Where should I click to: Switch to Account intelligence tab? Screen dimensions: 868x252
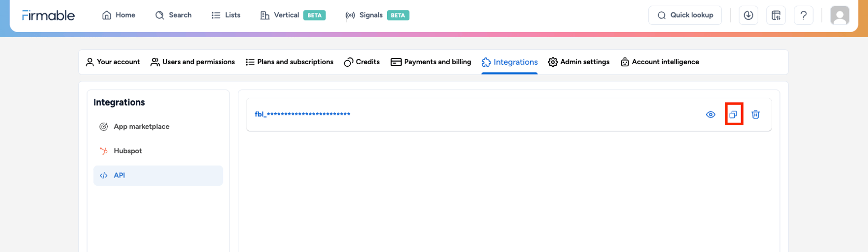click(660, 62)
